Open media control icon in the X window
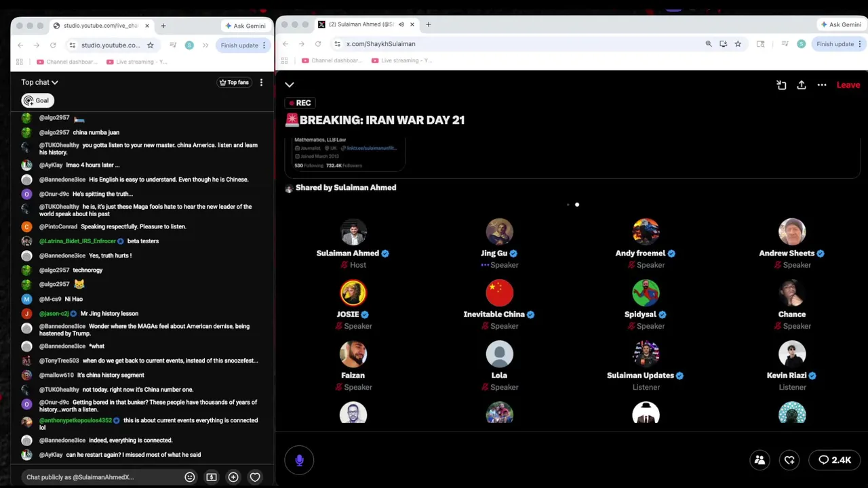868x488 pixels. [x=785, y=44]
